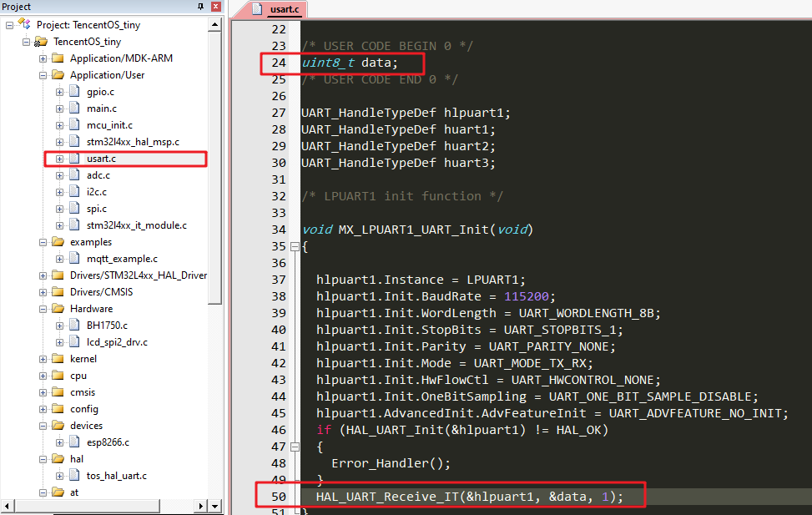The height and width of the screenshot is (515, 812).
Task: Select stm32l4xx_it_module.c file icon
Action: click(74, 225)
